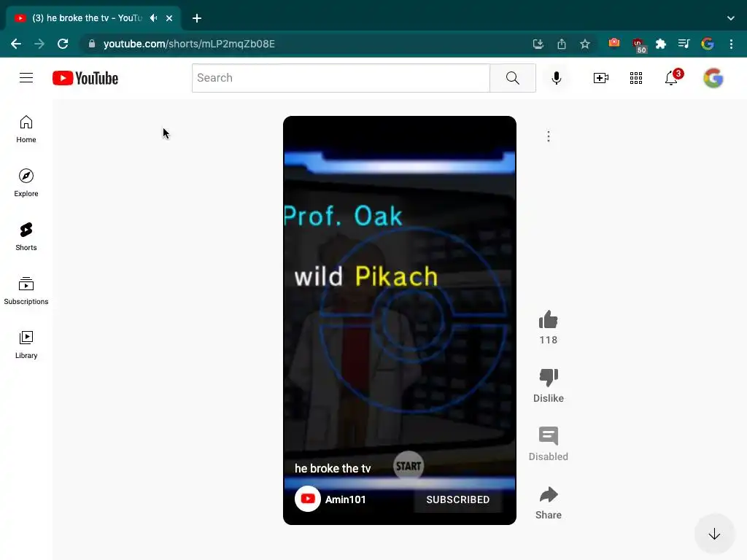The image size is (747, 560).
Task: Open the notifications bell
Action: point(672,77)
